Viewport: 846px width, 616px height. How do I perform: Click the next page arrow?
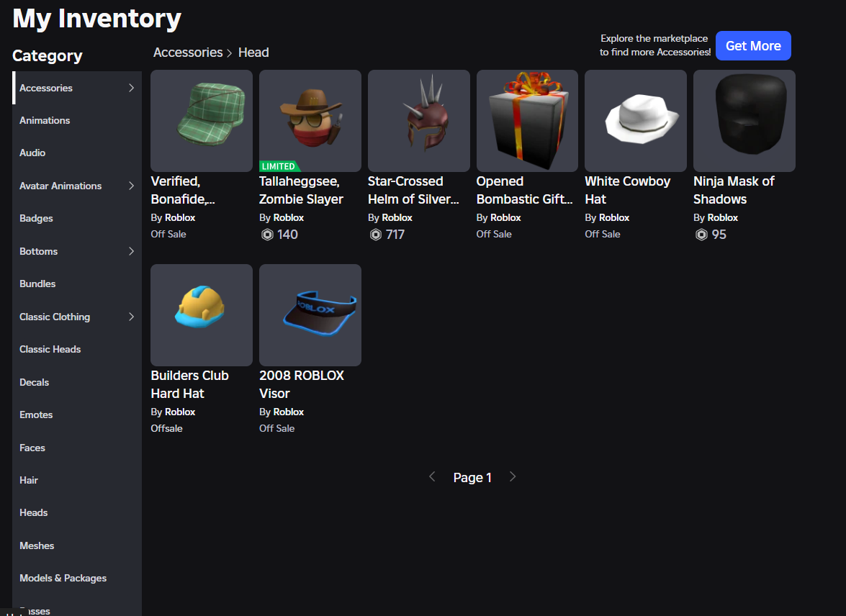pos(513,476)
